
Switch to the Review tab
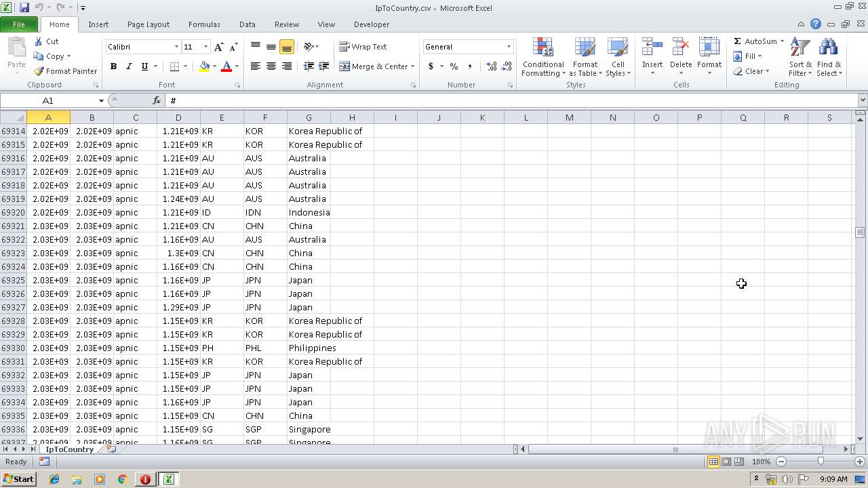(x=287, y=24)
